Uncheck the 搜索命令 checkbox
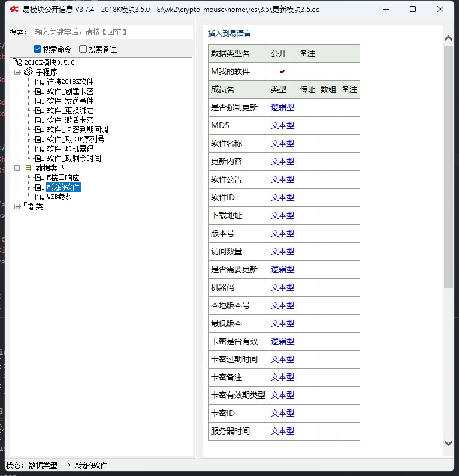The image size is (459, 476). (x=37, y=49)
